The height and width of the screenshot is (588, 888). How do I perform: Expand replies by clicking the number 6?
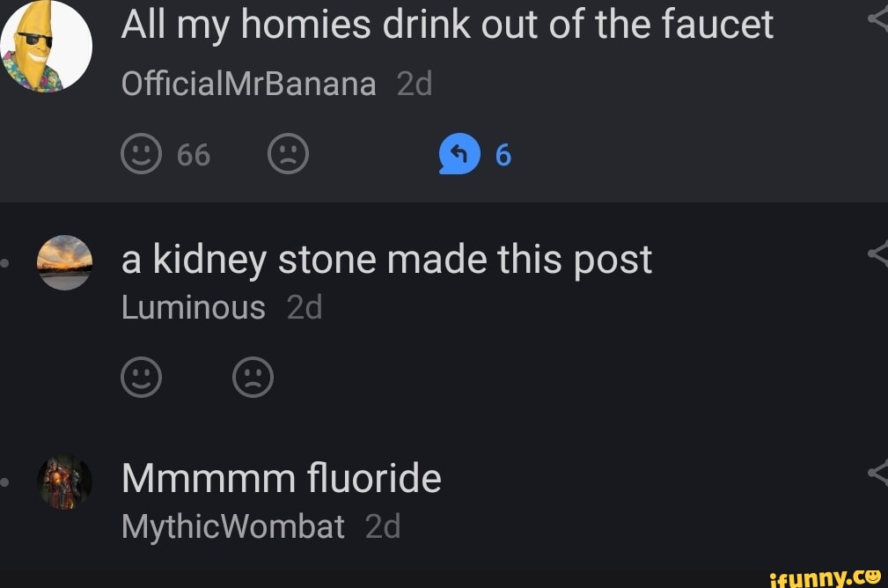(x=502, y=153)
